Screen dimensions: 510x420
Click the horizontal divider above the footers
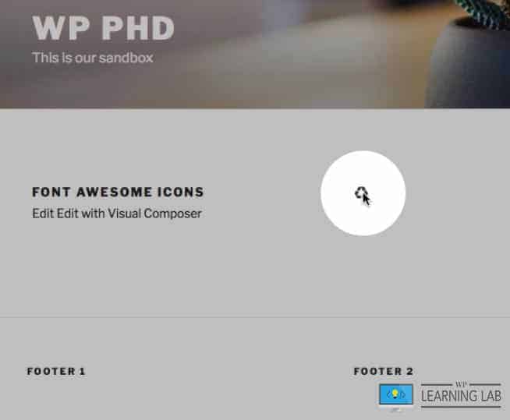pyautogui.click(x=255, y=317)
